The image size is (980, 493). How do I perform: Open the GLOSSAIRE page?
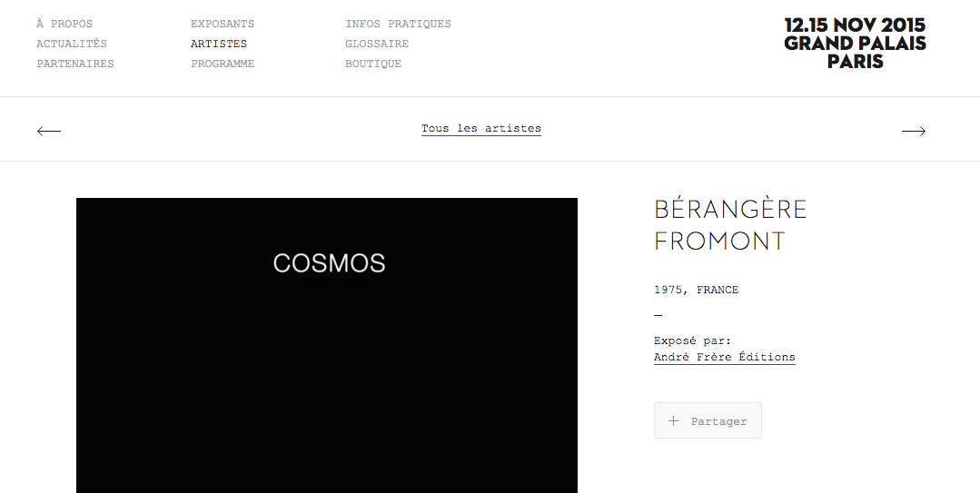(377, 44)
